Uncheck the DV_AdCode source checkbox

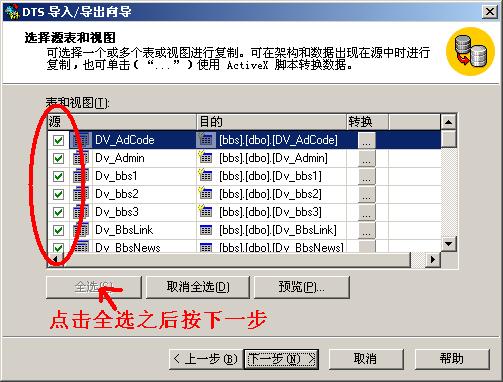58,140
